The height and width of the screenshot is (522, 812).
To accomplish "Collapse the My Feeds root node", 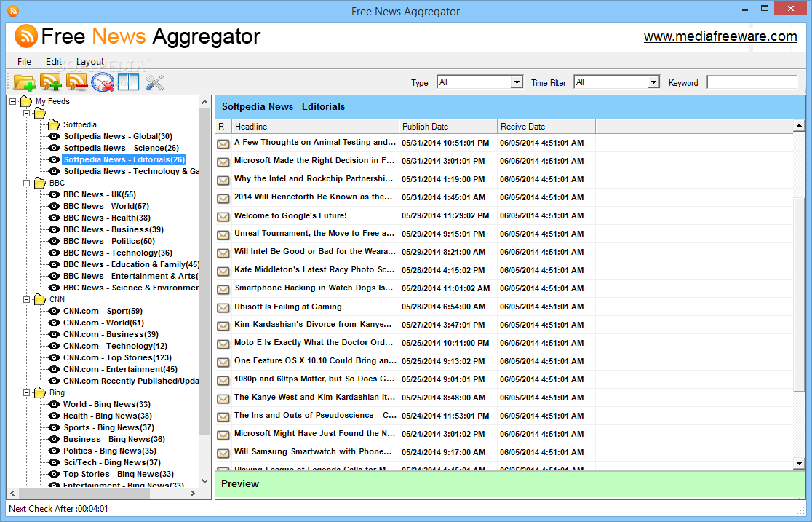I will [x=13, y=102].
